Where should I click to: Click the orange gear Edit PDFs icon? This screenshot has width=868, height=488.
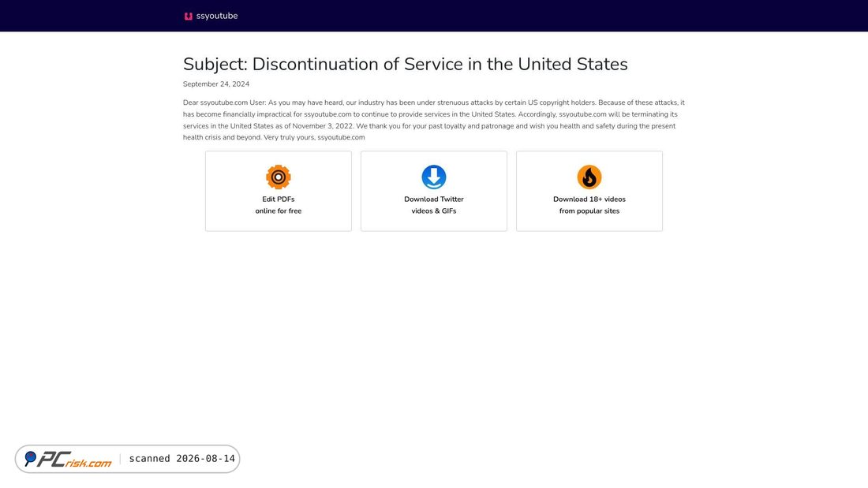click(x=279, y=177)
